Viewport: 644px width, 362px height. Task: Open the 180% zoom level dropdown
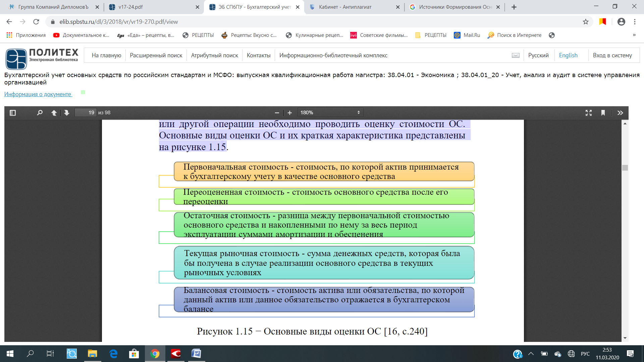coord(330,113)
